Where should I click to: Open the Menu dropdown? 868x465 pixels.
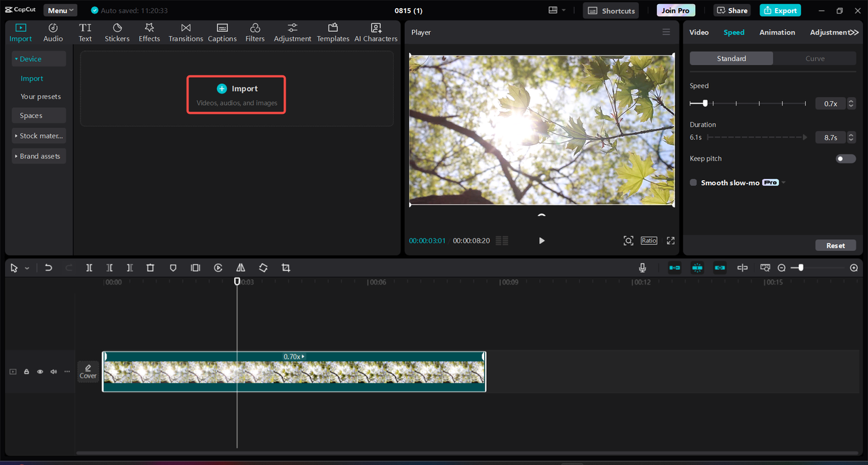[60, 10]
